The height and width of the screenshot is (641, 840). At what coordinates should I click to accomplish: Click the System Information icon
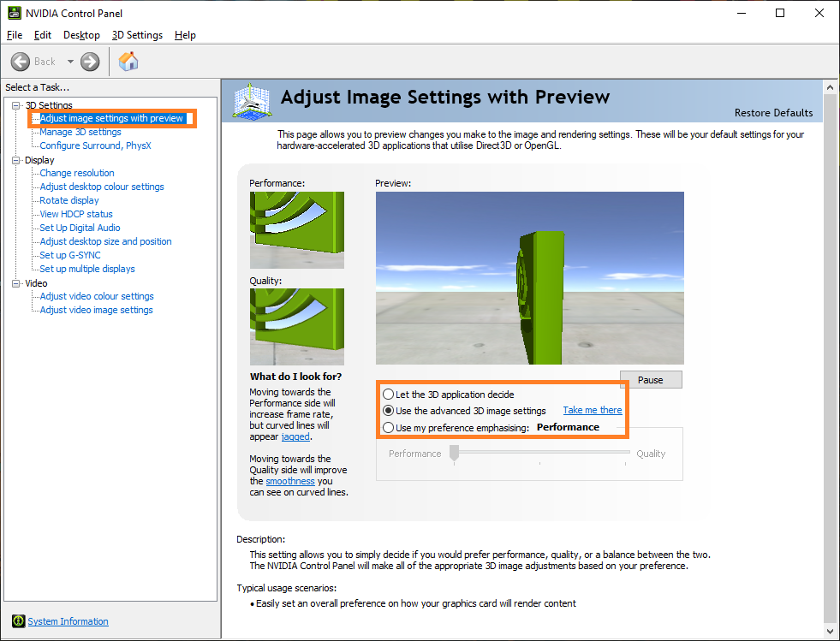tap(18, 621)
